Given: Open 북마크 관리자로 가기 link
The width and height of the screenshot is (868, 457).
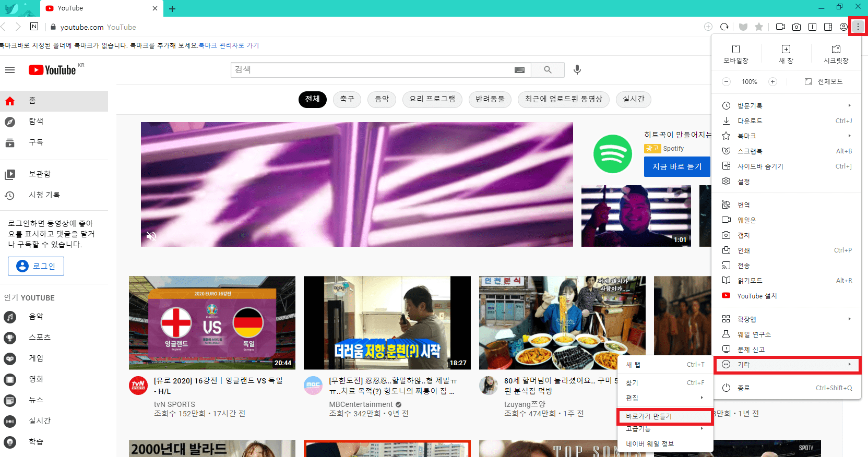Looking at the screenshot, I should point(229,45).
